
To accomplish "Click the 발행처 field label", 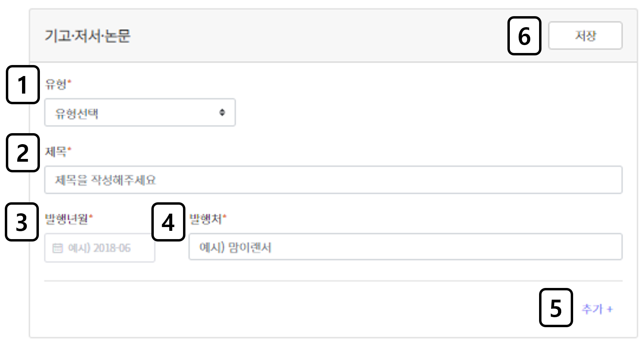I will 206,219.
